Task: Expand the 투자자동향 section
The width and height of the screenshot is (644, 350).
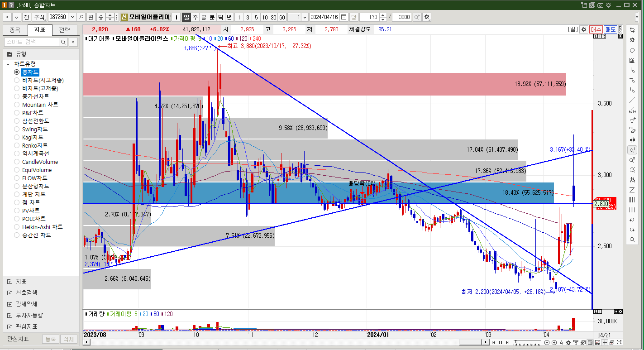Action: click(10, 315)
